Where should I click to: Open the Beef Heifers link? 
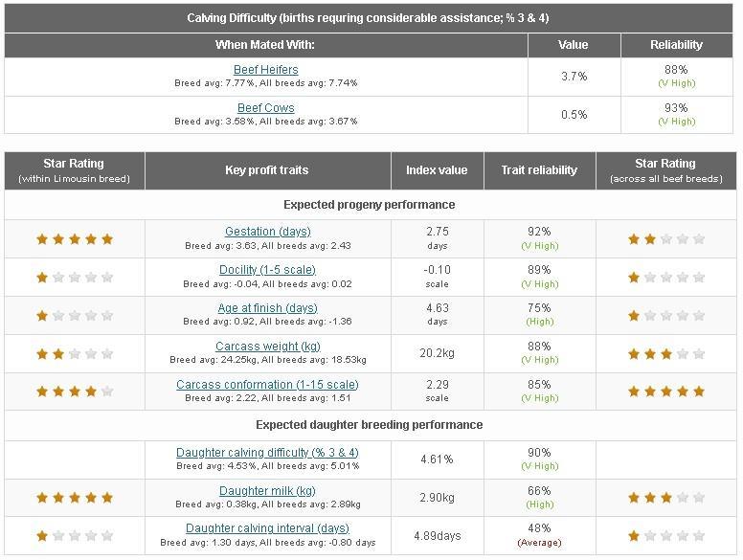pyautogui.click(x=266, y=70)
